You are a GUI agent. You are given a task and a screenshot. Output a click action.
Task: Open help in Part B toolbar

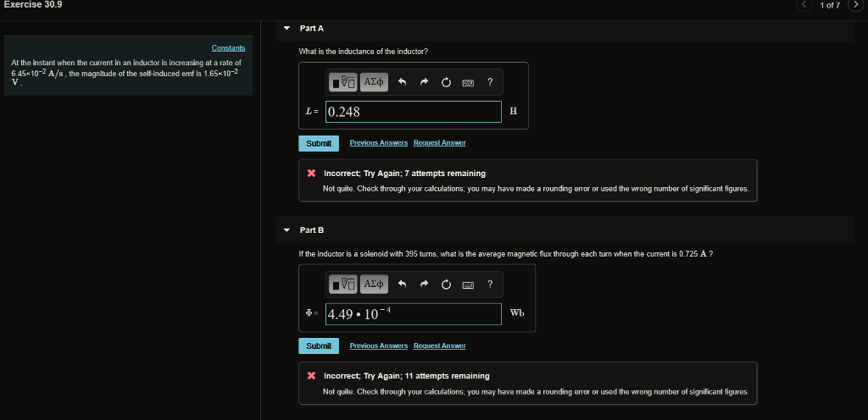[x=490, y=284]
